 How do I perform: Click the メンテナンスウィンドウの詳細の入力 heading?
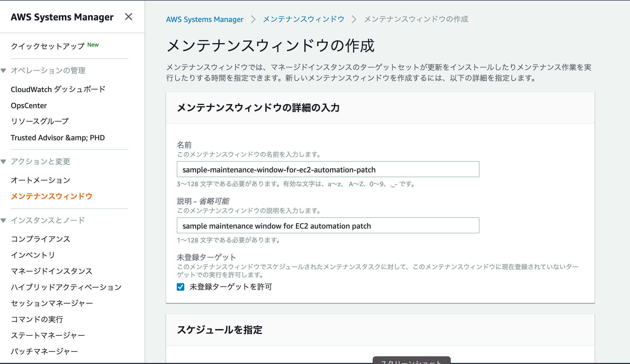click(x=258, y=108)
